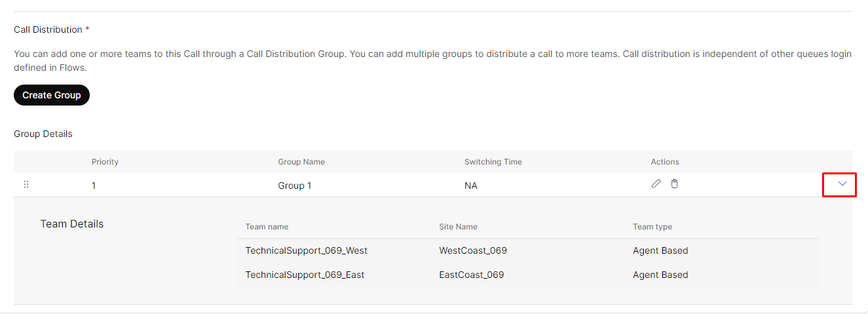
Task: Click the Team name column header
Action: click(x=267, y=227)
